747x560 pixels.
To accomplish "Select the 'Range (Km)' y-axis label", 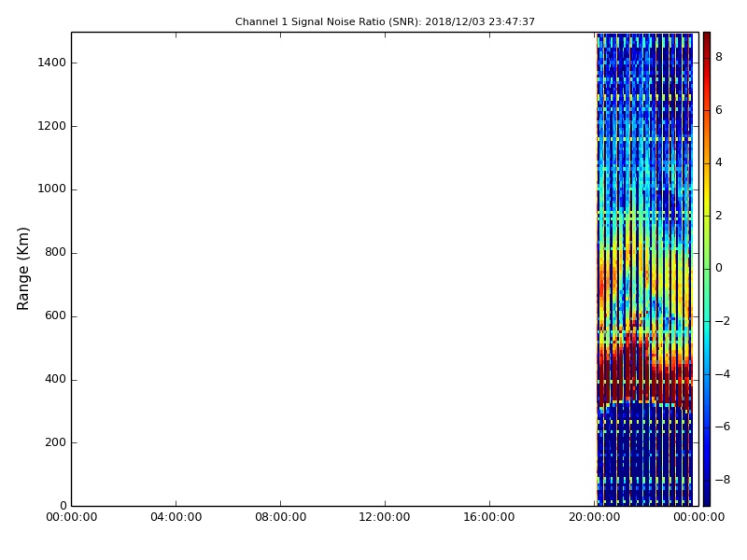I will coord(22,269).
